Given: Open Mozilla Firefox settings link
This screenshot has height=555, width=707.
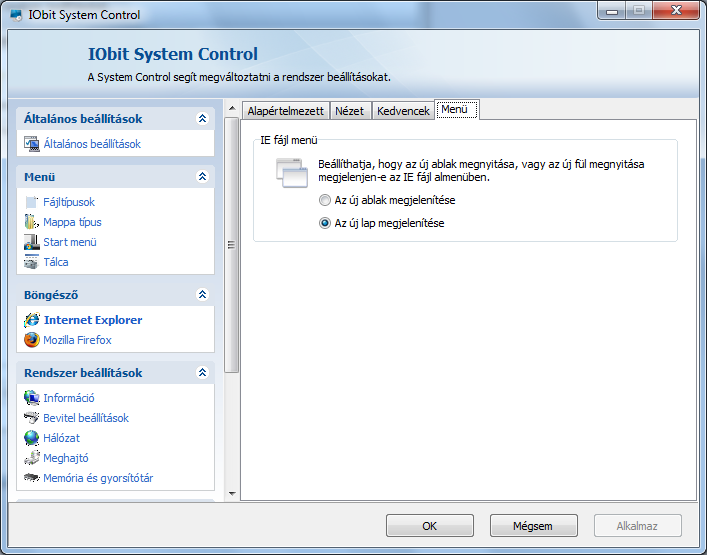Looking at the screenshot, I should point(77,340).
